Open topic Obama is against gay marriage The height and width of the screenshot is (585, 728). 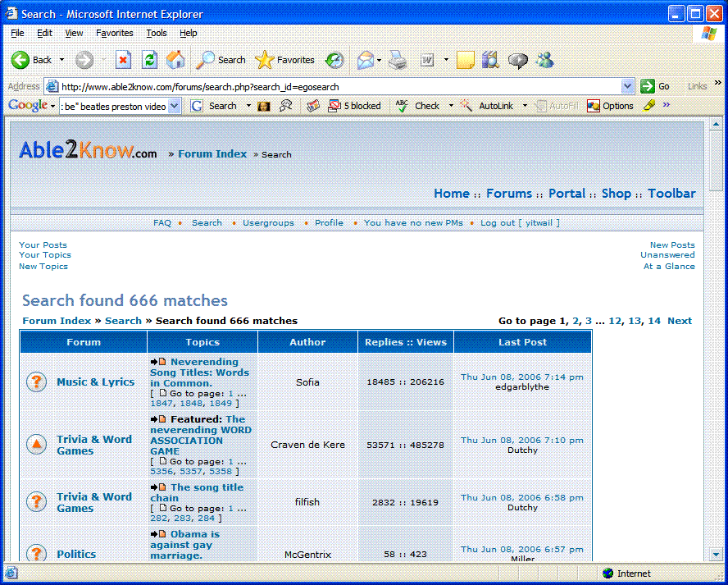coord(184,545)
